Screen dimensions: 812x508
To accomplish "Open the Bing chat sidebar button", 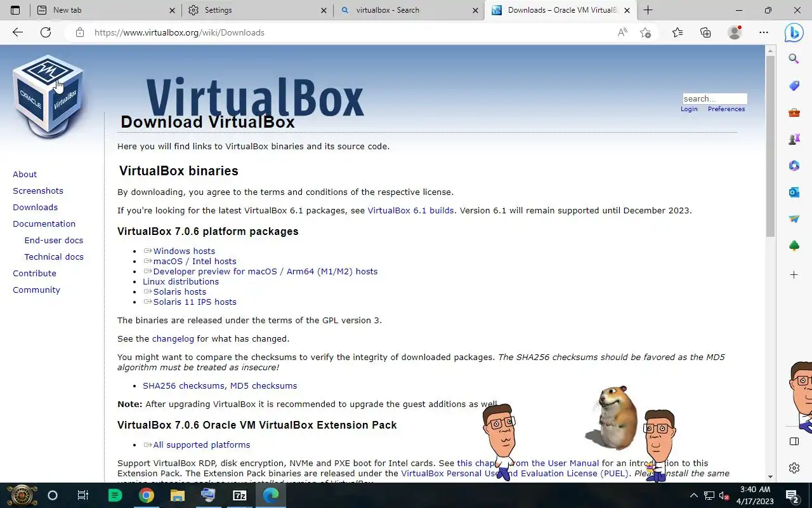I will (x=794, y=32).
